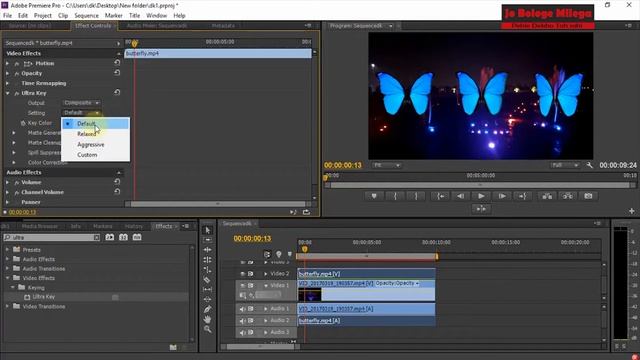The height and width of the screenshot is (360, 640).
Task: Switch to the History tab
Action: tap(134, 226)
